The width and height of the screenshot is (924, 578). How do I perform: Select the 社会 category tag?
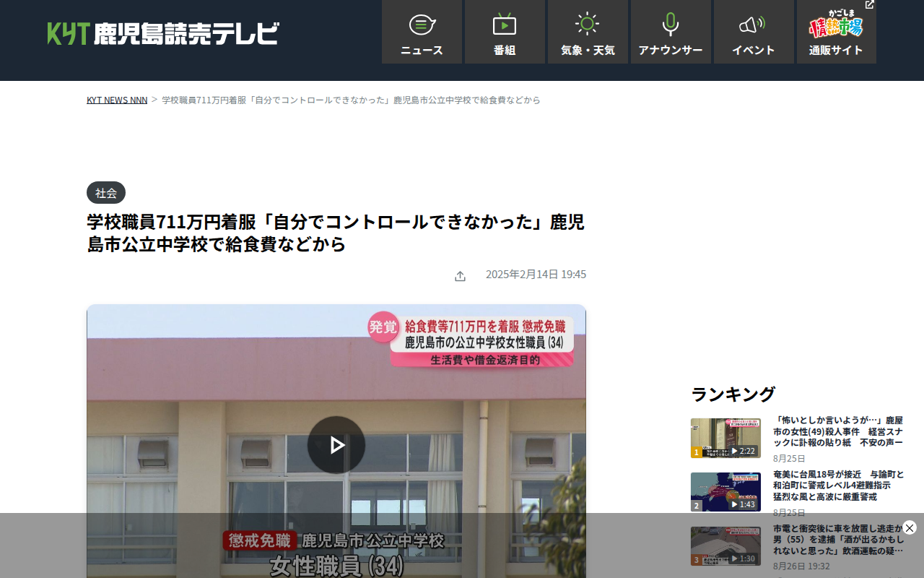point(106,193)
